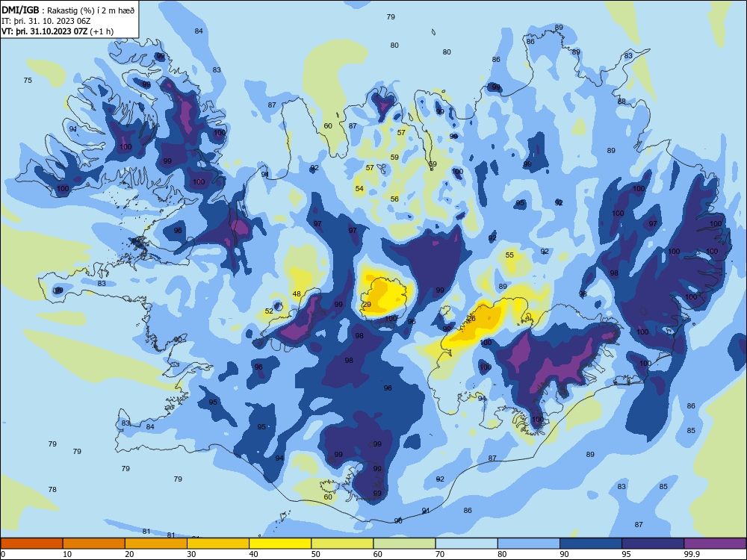Click the 'DMI/IGB' title text
The width and height of the screenshot is (747, 560).
(x=19, y=10)
